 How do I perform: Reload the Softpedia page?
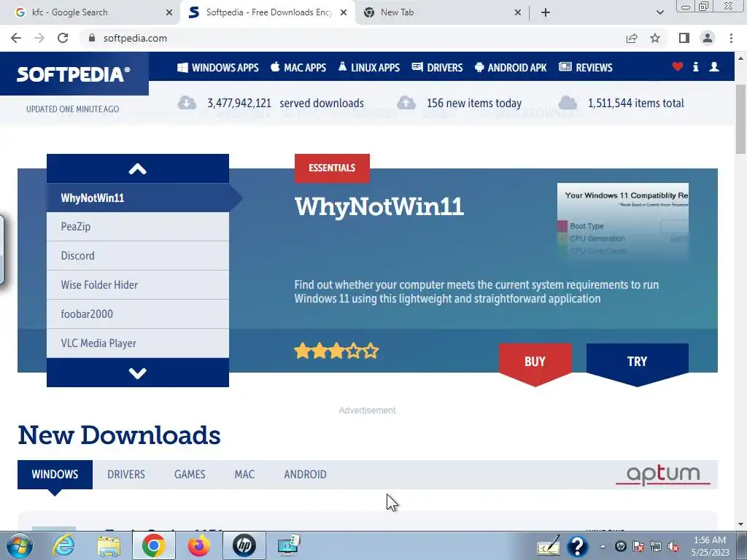[x=63, y=38]
